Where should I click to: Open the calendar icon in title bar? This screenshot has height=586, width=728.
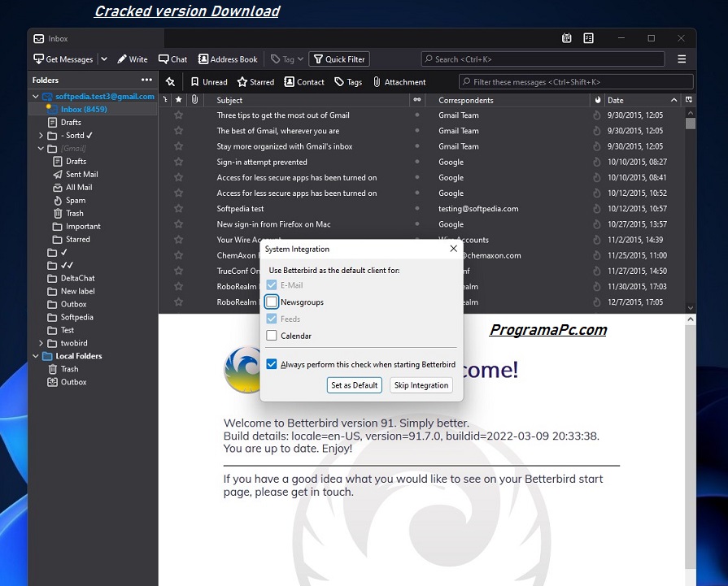click(x=567, y=38)
